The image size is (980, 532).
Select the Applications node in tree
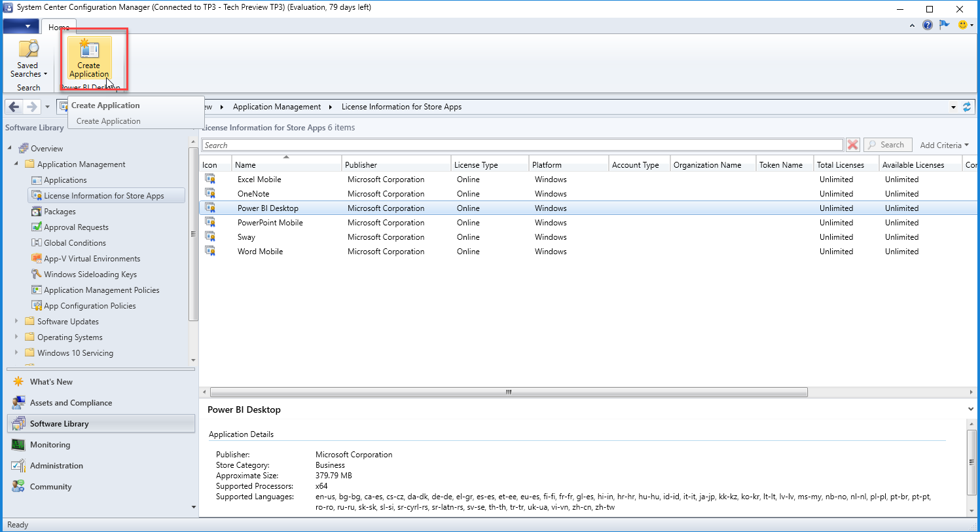pyautogui.click(x=65, y=180)
